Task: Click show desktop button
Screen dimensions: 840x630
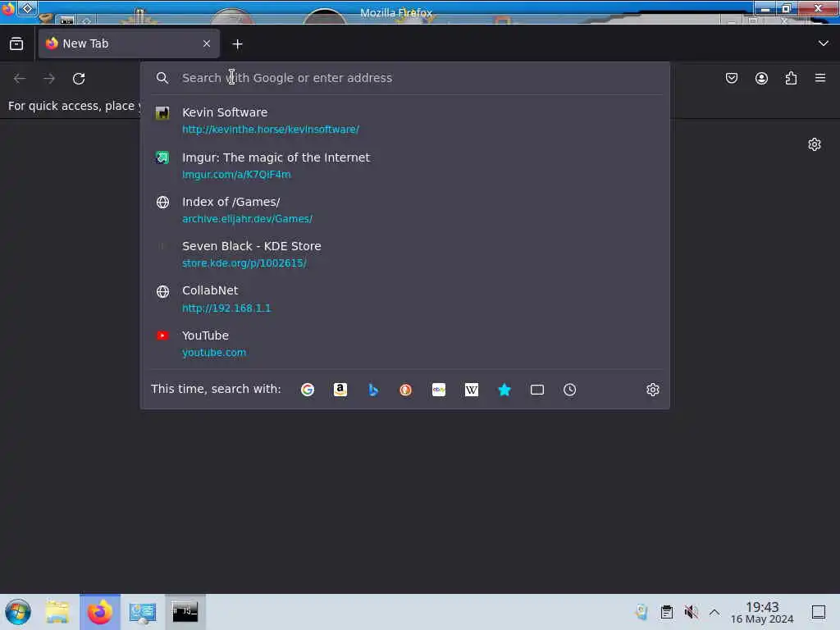Action: (819, 612)
